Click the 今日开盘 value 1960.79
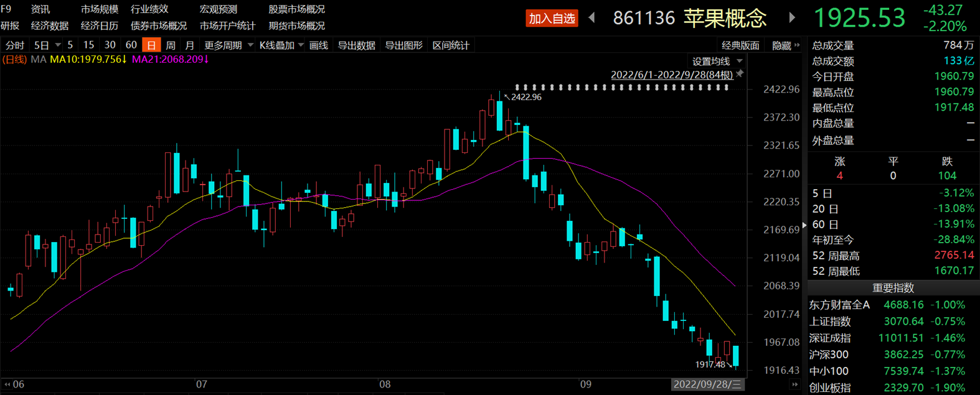This screenshot has width=980, height=395. (x=954, y=77)
